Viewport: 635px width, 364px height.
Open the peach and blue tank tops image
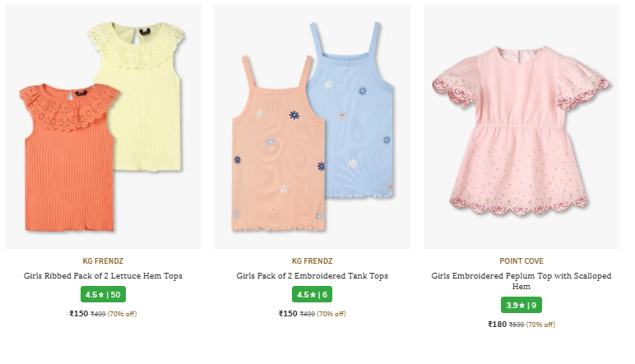pos(312,127)
